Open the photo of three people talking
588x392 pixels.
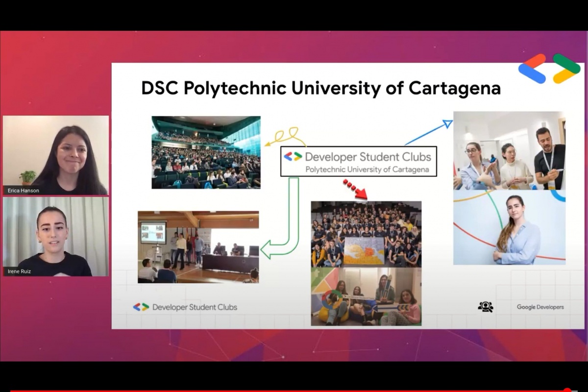pyautogui.click(x=510, y=150)
